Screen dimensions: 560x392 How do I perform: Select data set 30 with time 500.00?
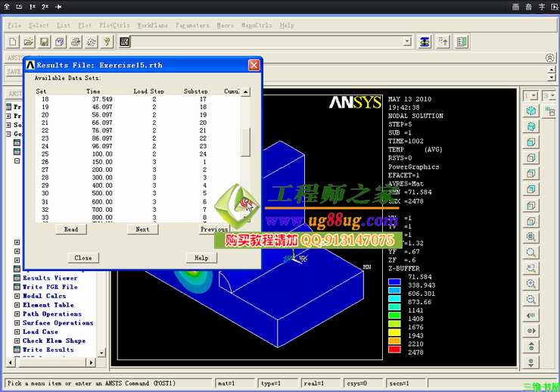pyautogui.click(x=138, y=193)
